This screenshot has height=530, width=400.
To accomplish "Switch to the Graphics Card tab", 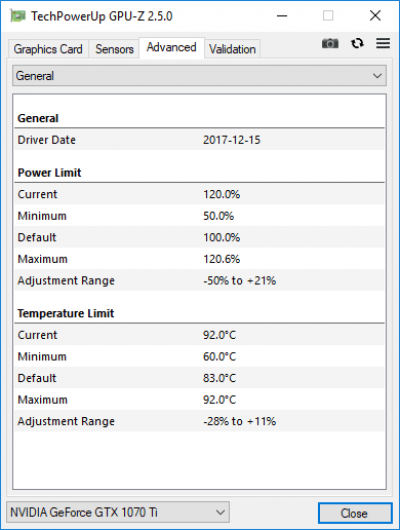I will (48, 49).
